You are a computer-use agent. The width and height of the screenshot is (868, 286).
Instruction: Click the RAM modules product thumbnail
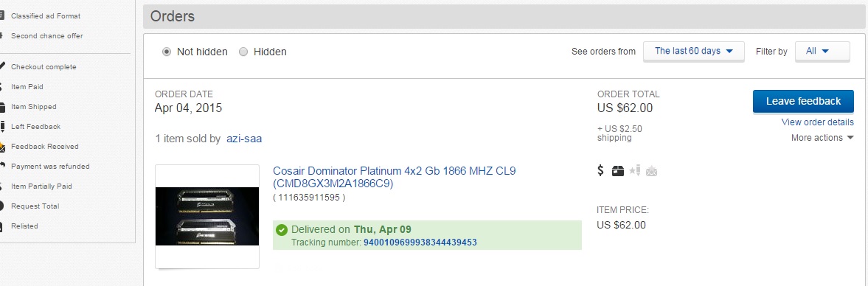pos(207,216)
